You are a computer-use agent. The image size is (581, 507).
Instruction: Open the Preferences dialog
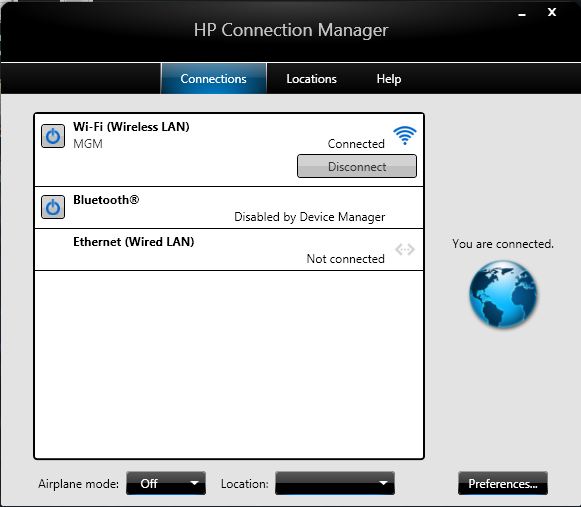503,483
